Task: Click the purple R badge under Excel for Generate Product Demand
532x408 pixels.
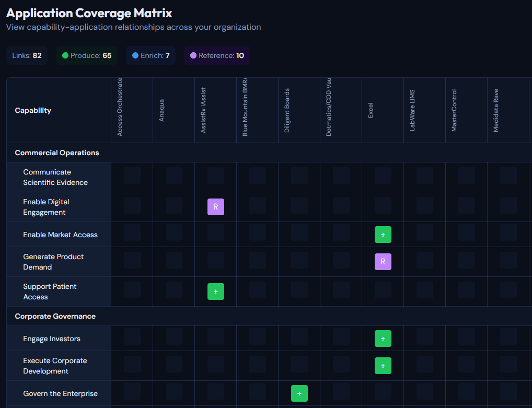Action: pos(383,262)
